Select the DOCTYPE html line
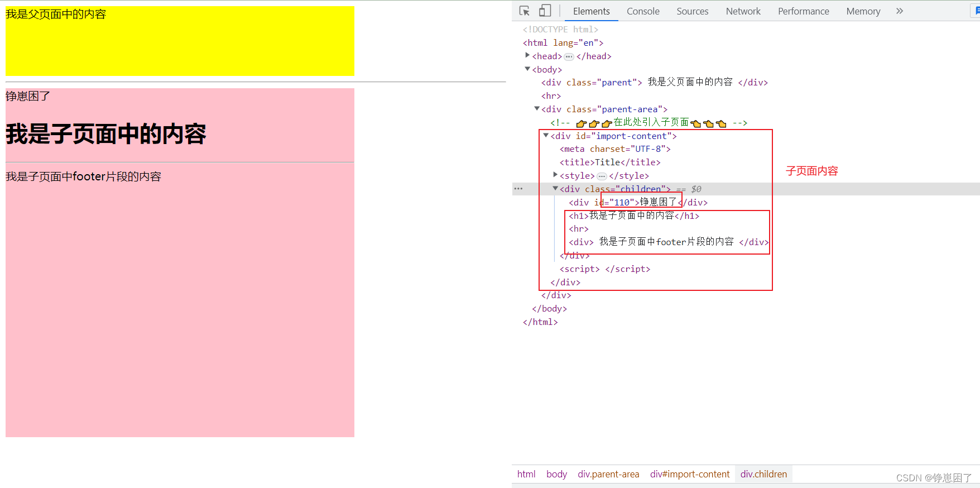The width and height of the screenshot is (980, 488). (560, 30)
